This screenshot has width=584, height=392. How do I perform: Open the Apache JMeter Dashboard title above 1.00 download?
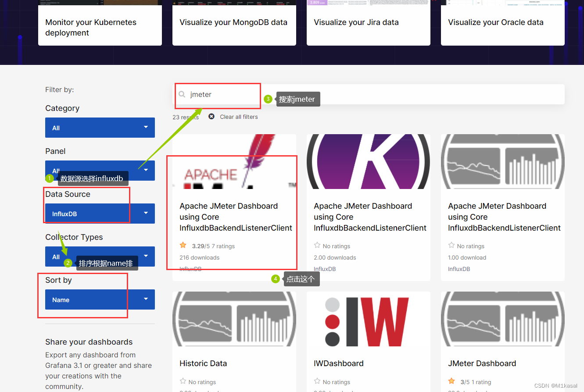pyautogui.click(x=504, y=217)
